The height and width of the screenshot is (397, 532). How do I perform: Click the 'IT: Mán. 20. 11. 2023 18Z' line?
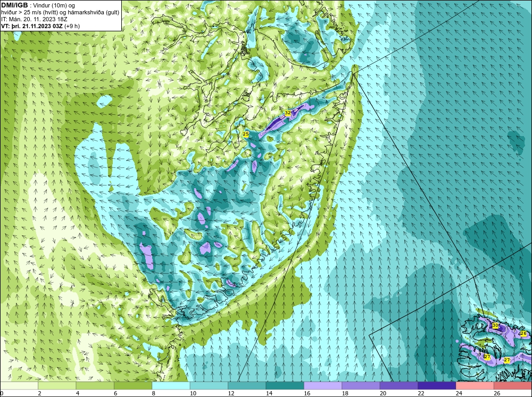(34, 19)
